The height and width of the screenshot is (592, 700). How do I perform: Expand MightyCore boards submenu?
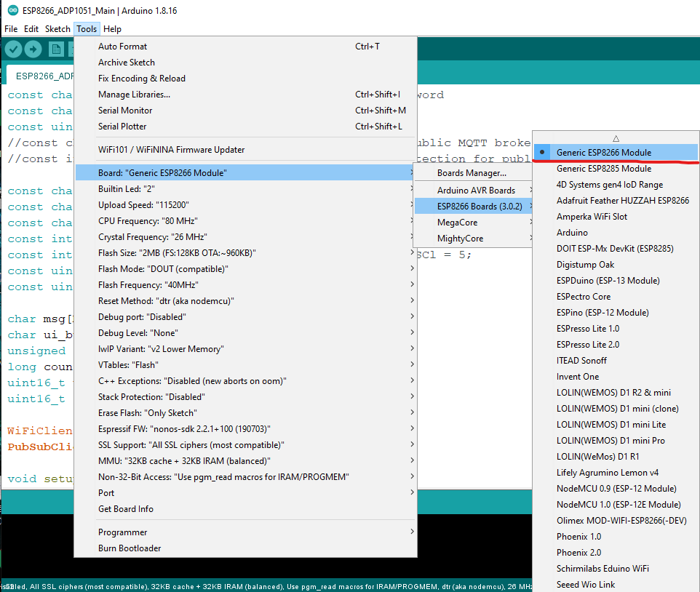point(473,239)
